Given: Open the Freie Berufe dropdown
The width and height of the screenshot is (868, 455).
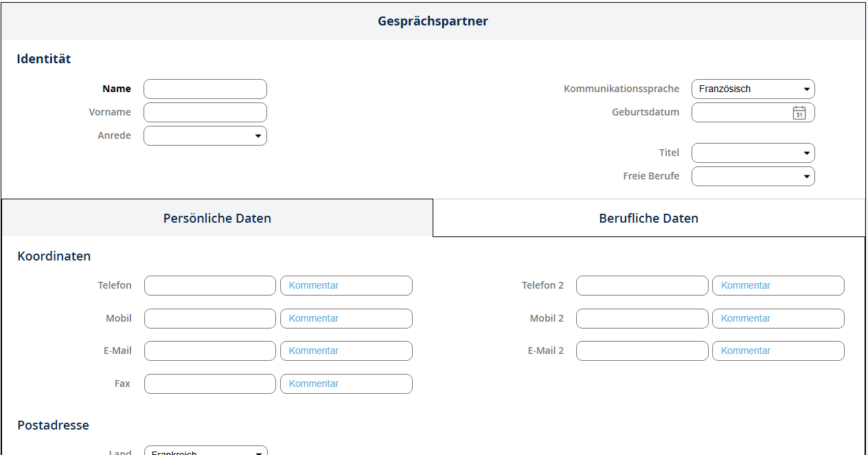Looking at the screenshot, I should point(753,177).
